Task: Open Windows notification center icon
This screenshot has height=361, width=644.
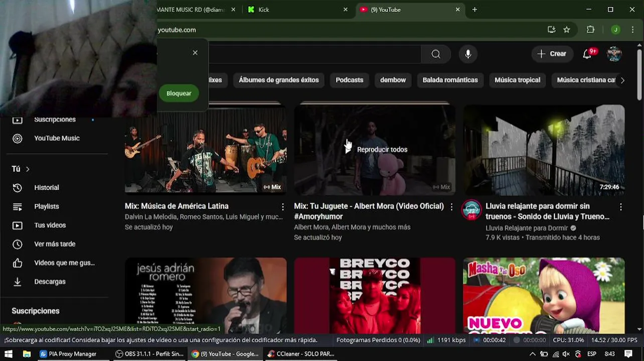Action: 628,354
